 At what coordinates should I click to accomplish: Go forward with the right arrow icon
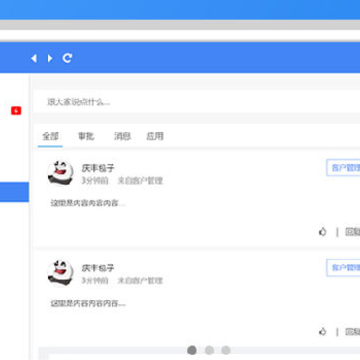tap(50, 58)
